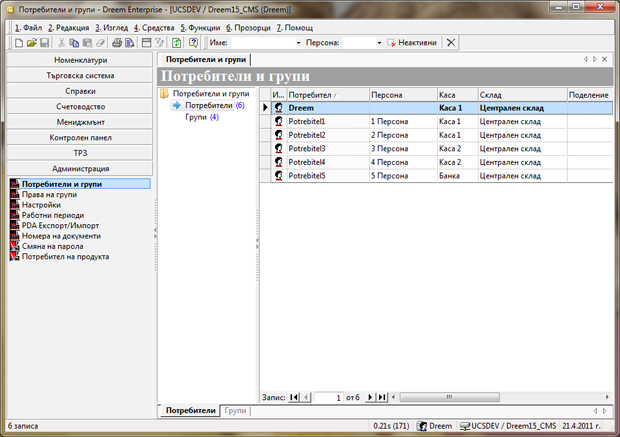Click the Print preview toolbar icon
This screenshot has height=437, width=620.
point(129,43)
